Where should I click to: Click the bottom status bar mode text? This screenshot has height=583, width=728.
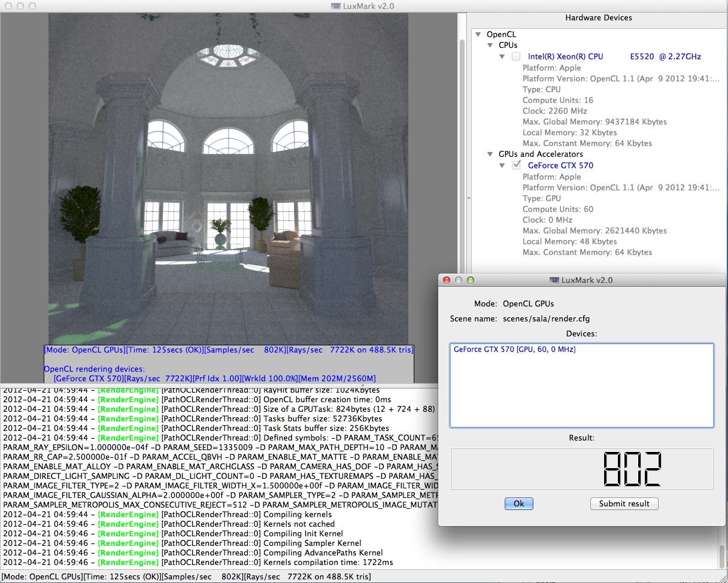pyautogui.click(x=186, y=576)
